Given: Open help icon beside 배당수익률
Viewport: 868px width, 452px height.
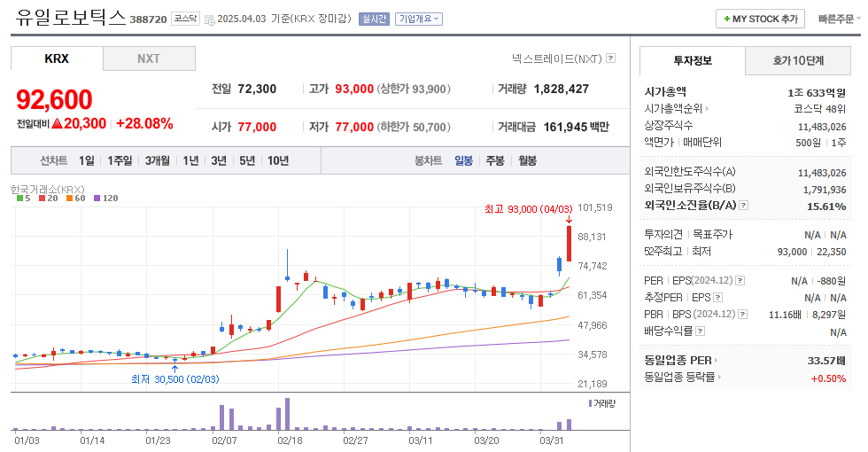Looking at the screenshot, I should 701,331.
